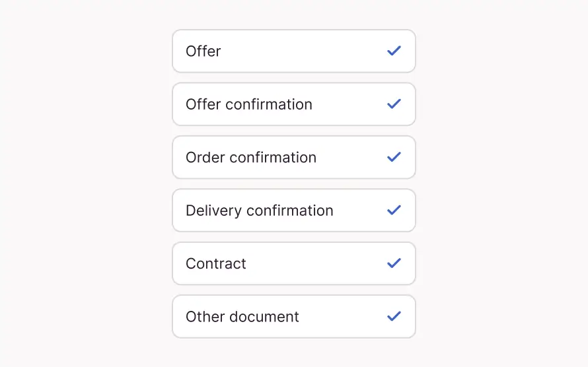The height and width of the screenshot is (367, 588).
Task: Click the "Order confirmation" label text
Action: pyautogui.click(x=251, y=157)
